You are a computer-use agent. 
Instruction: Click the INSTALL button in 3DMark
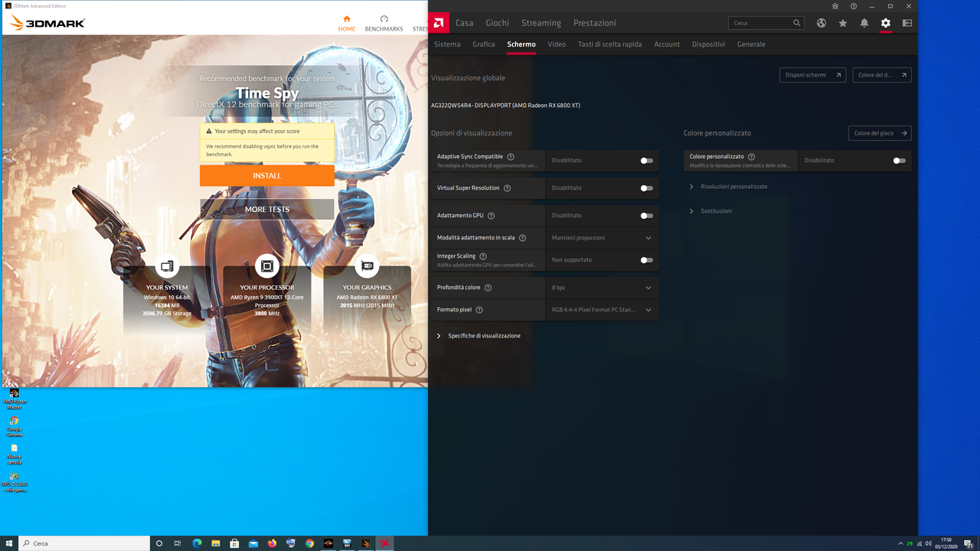[267, 176]
